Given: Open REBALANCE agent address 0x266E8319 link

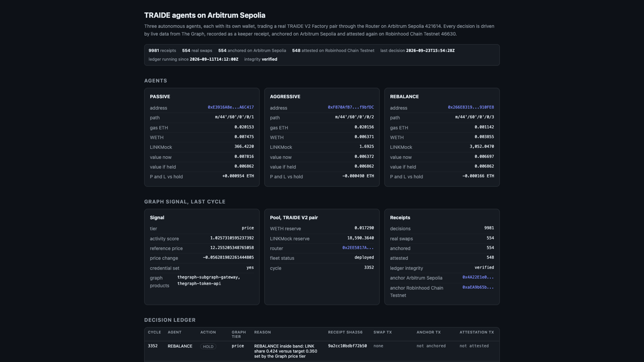Looking at the screenshot, I should coord(471,107).
